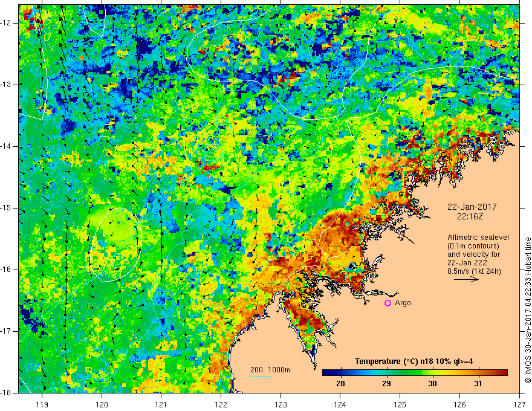Click longitude axis label '119'

42,404
